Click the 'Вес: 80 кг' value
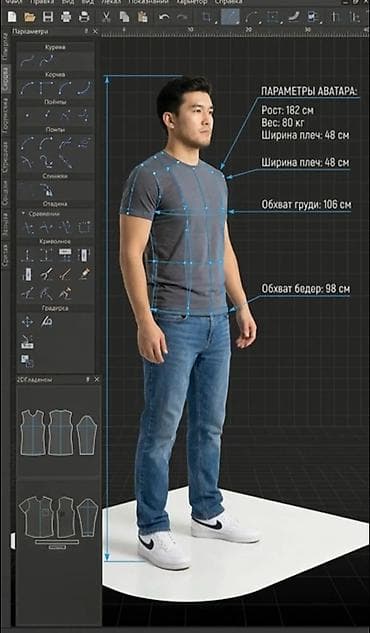 [x=283, y=122]
